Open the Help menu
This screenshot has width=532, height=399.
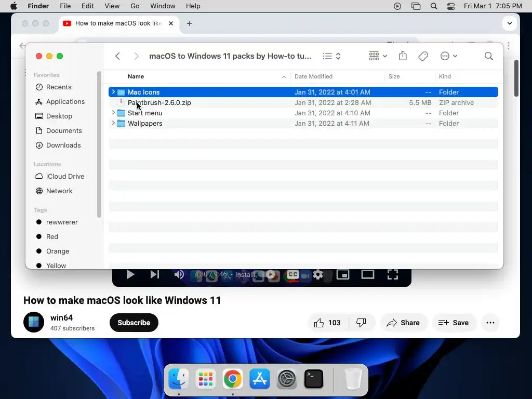point(193,6)
